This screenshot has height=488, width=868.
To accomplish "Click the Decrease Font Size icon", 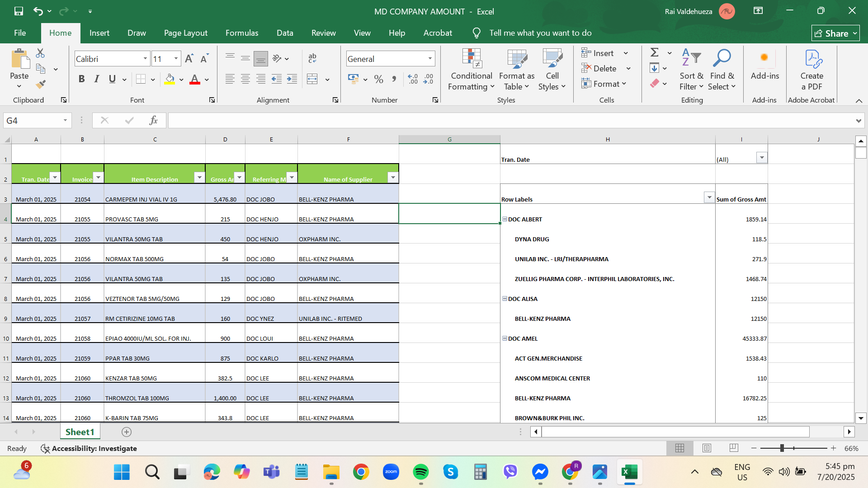I will pyautogui.click(x=204, y=59).
